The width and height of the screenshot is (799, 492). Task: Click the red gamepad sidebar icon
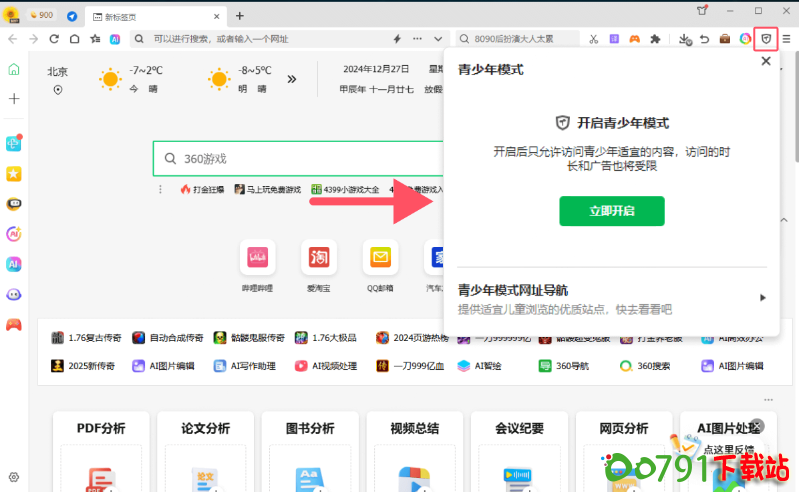coord(14,325)
